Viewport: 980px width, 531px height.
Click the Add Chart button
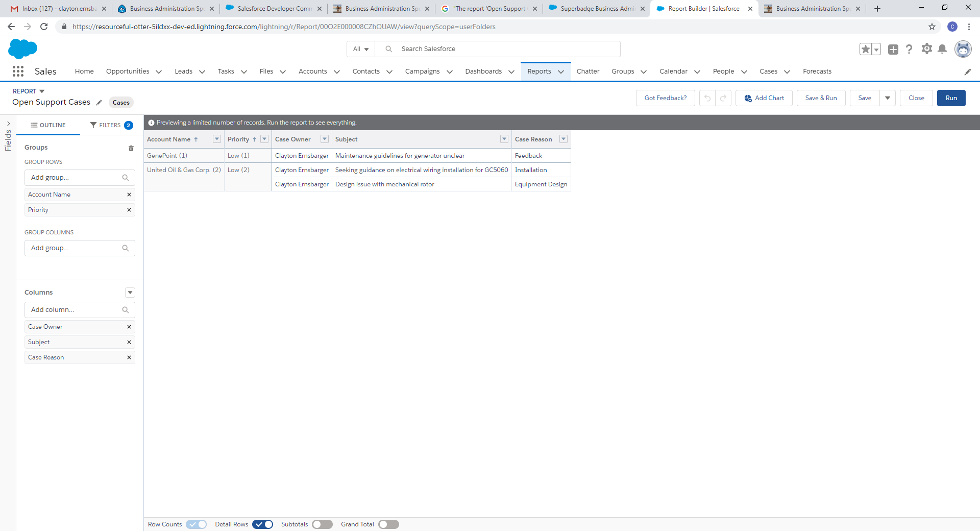(764, 98)
